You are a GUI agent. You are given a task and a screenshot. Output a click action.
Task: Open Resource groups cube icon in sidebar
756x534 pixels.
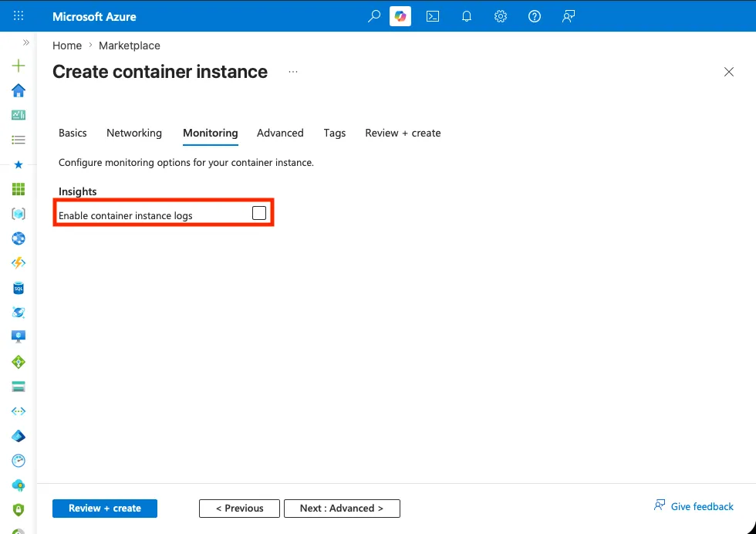pyautogui.click(x=19, y=214)
